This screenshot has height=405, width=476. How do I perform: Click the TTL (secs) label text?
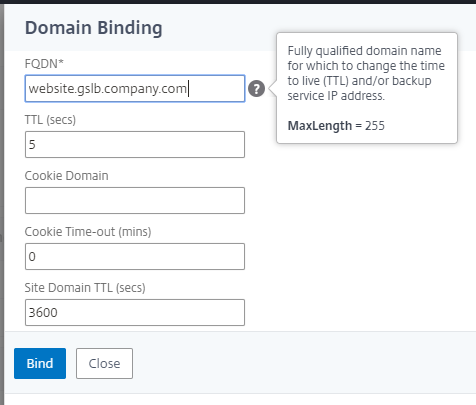[x=50, y=119]
